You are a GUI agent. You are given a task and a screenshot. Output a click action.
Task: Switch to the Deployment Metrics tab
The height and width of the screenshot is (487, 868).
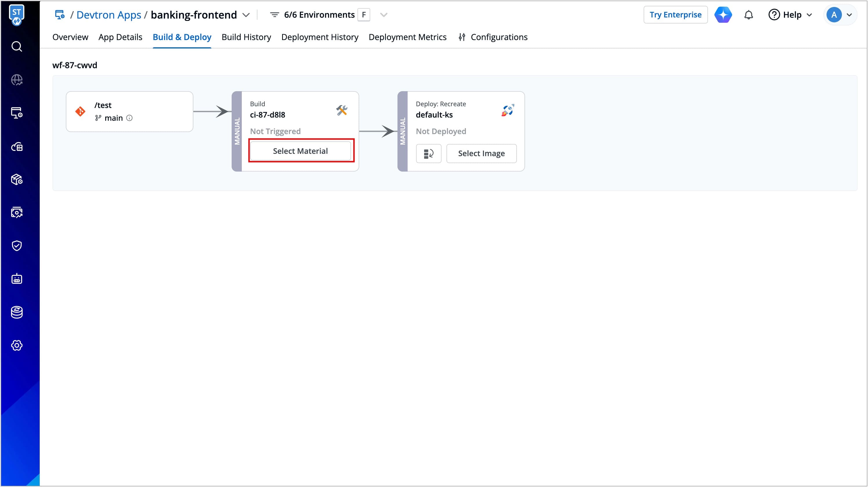point(407,37)
